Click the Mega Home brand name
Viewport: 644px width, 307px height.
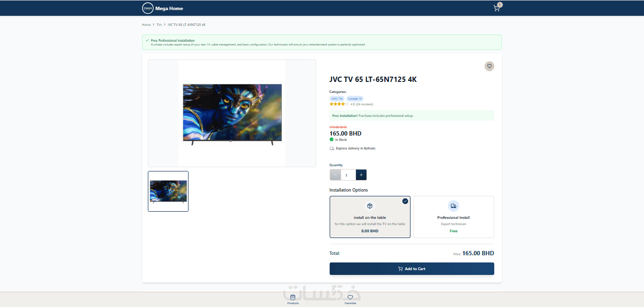(169, 8)
